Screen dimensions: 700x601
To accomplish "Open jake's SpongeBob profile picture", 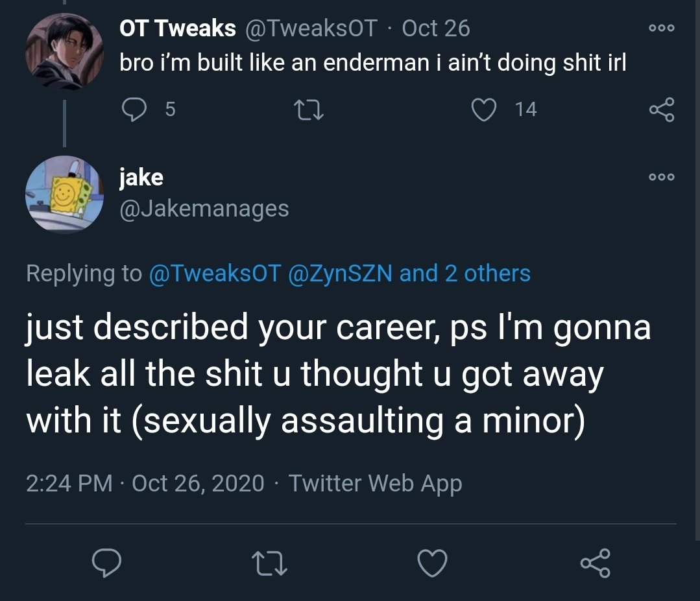I will (x=64, y=193).
